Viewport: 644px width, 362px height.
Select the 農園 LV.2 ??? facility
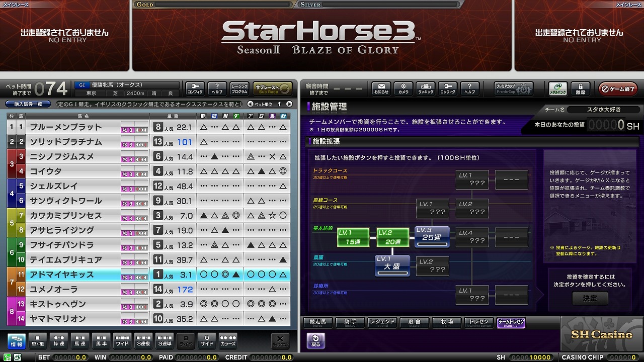tap(433, 266)
